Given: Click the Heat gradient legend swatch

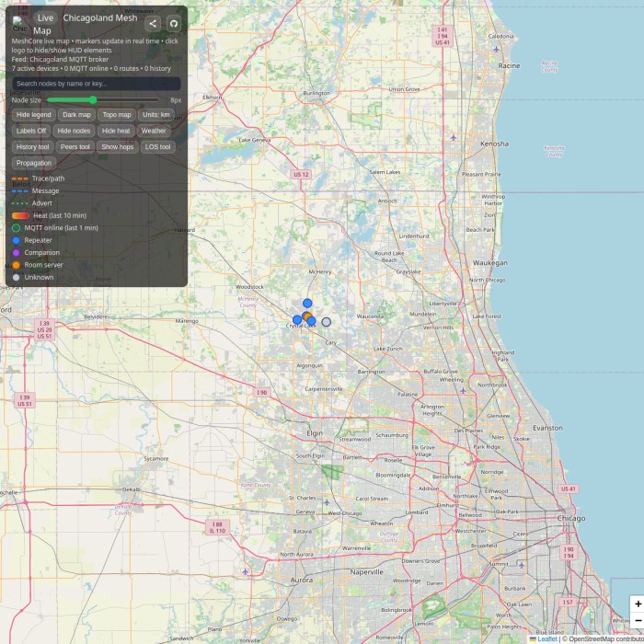Looking at the screenshot, I should 20,215.
